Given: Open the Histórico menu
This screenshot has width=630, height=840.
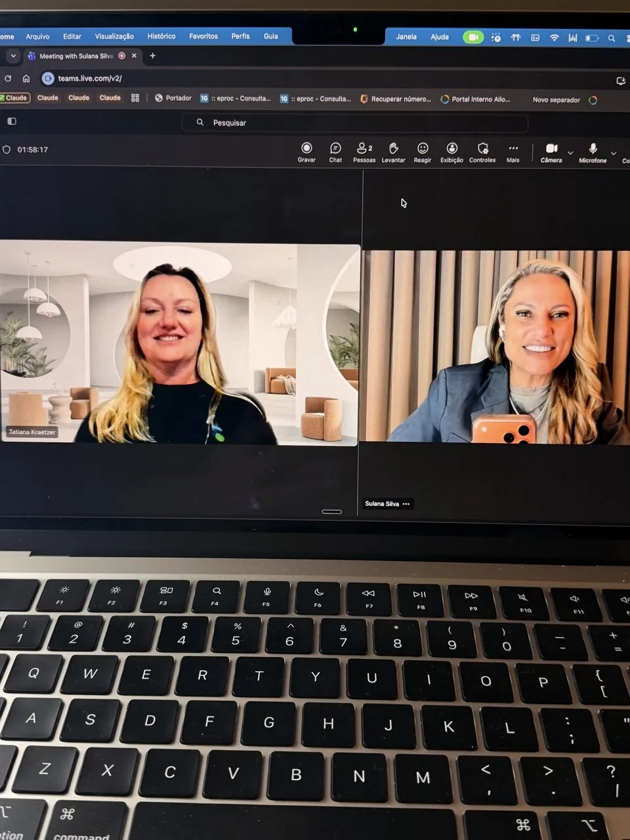Looking at the screenshot, I should coord(161,36).
